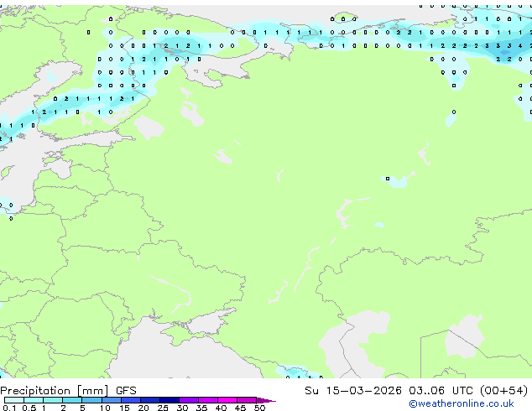This screenshot has height=411, width=532.
Task: Click the '(00+54)' forecast offset label
Action: point(503,391)
